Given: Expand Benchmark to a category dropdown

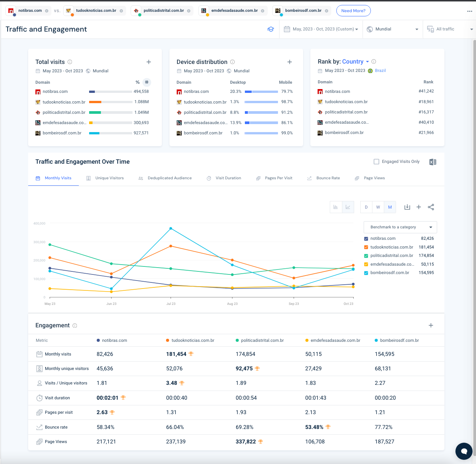Looking at the screenshot, I should [x=400, y=227].
